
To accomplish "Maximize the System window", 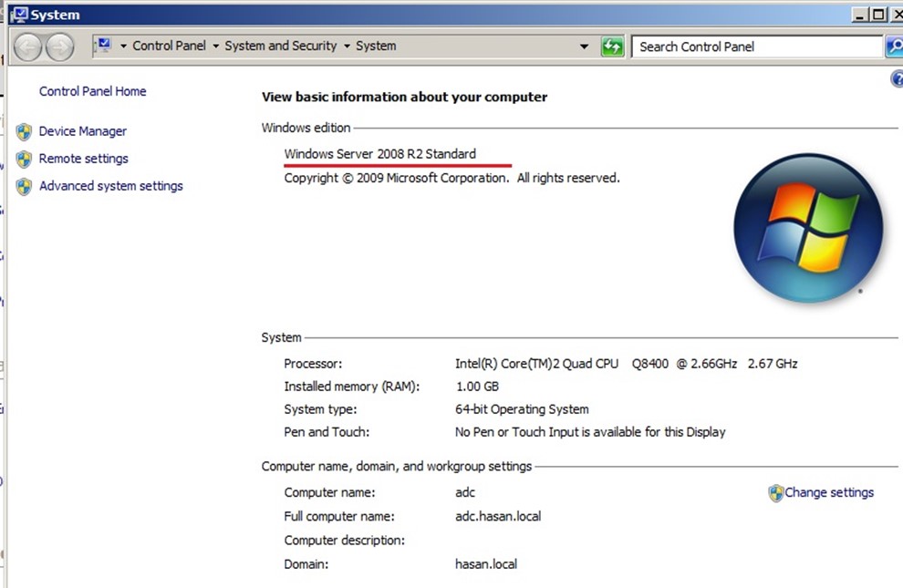I will pyautogui.click(x=878, y=15).
